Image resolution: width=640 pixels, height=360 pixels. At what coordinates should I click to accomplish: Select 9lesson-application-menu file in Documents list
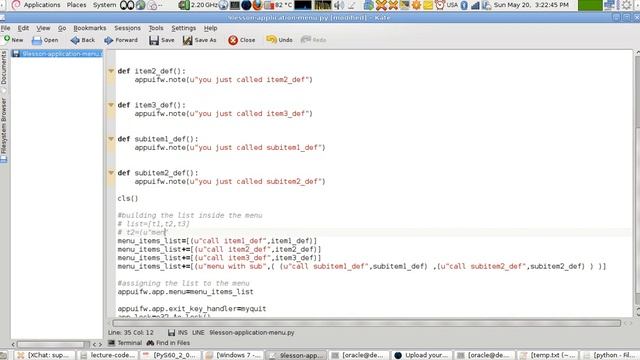point(57,53)
